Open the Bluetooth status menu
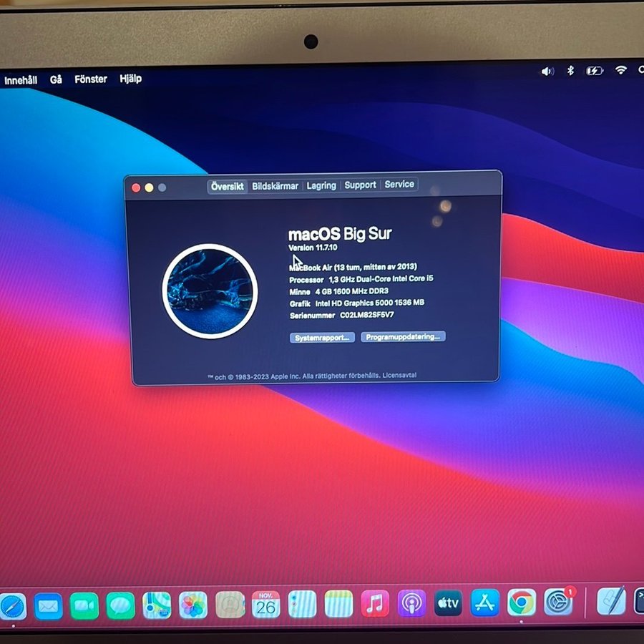Viewport: 644px width, 644px height. pos(570,70)
